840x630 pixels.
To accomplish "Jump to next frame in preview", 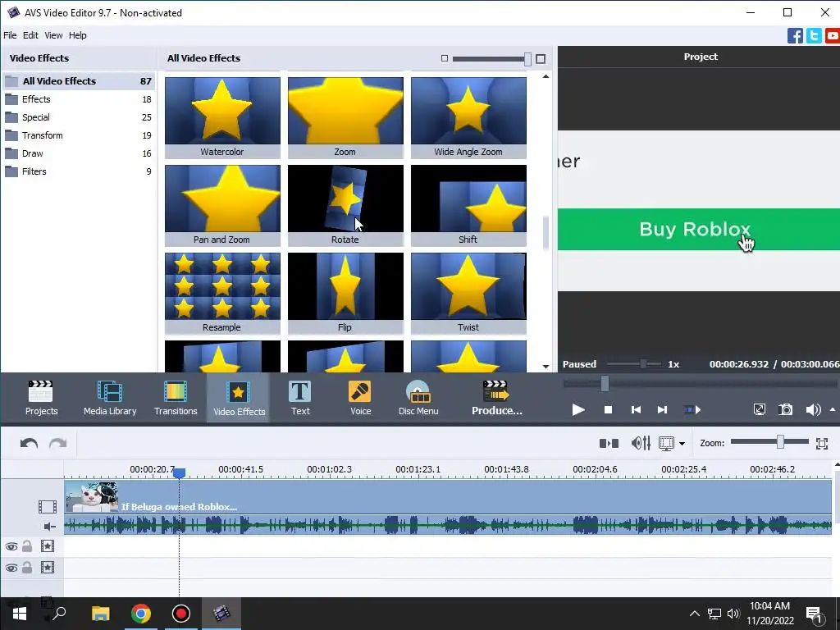I will point(662,410).
